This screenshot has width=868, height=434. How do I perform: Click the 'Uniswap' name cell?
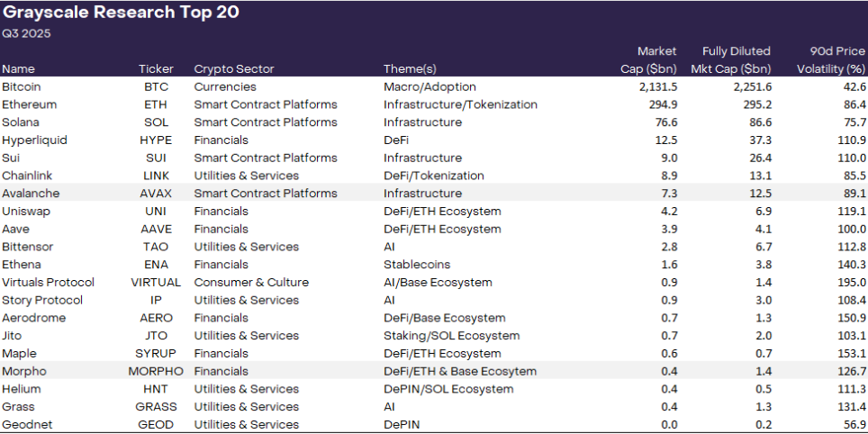(x=26, y=211)
